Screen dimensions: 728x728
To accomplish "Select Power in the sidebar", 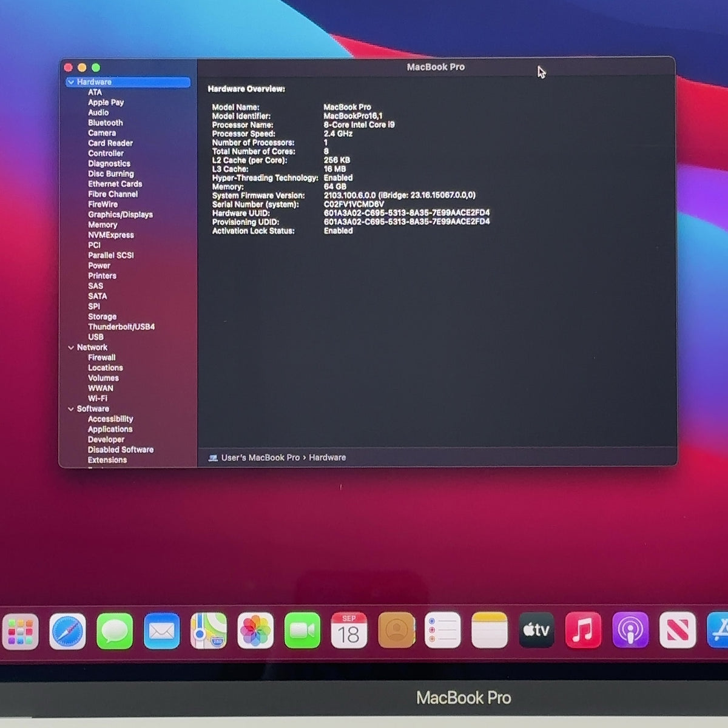I will pyautogui.click(x=99, y=266).
